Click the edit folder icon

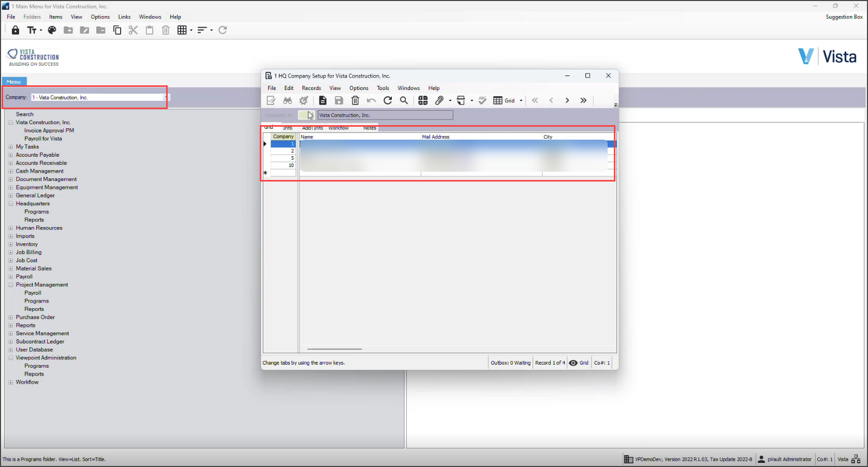[84, 30]
